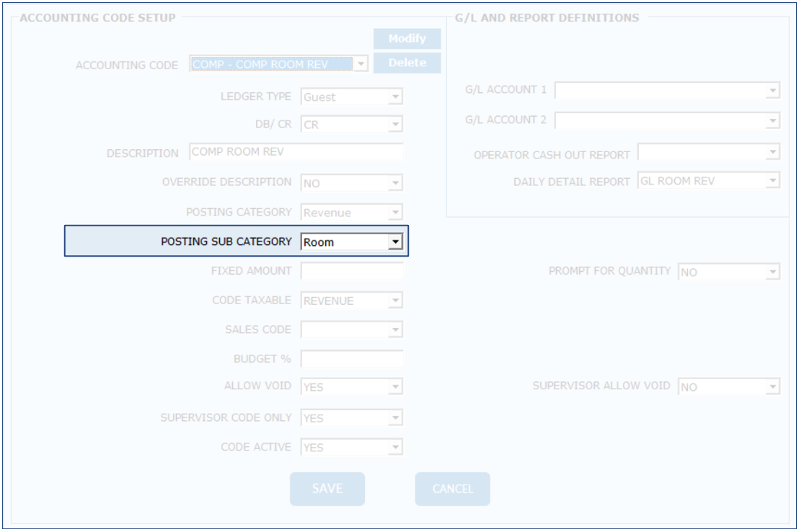Screen dimensions: 799x532
Task: Expand the Daily Detail Report dropdown
Action: click(x=772, y=181)
